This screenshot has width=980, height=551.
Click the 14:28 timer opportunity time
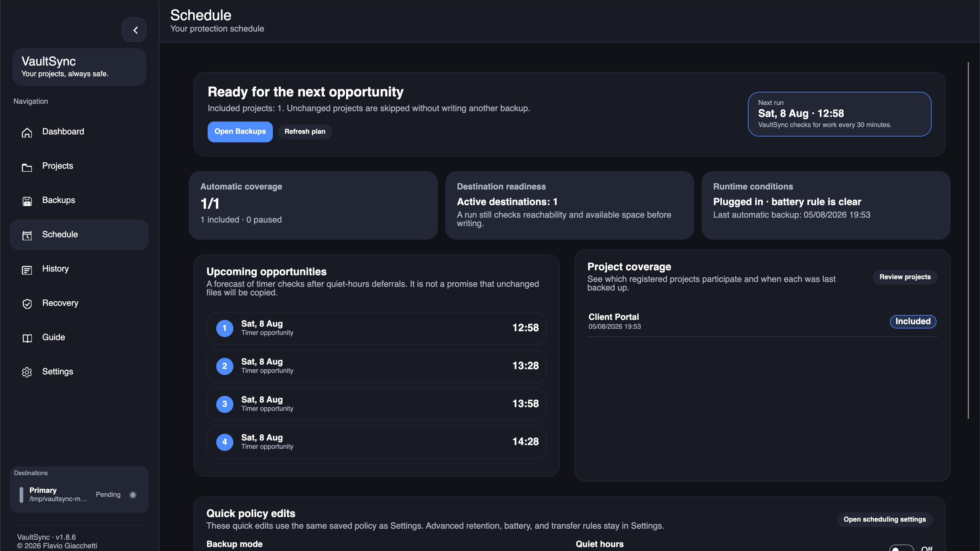526,442
